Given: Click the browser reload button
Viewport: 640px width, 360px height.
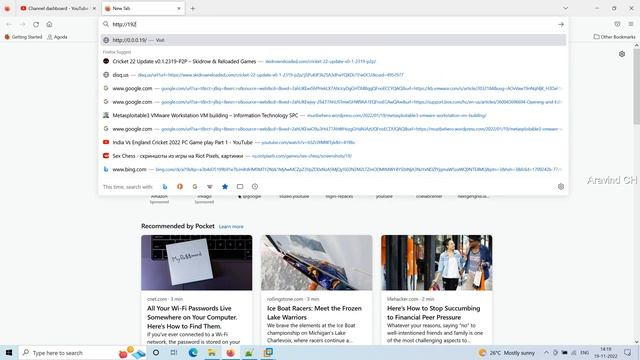Looking at the screenshot, I should (x=36, y=24).
